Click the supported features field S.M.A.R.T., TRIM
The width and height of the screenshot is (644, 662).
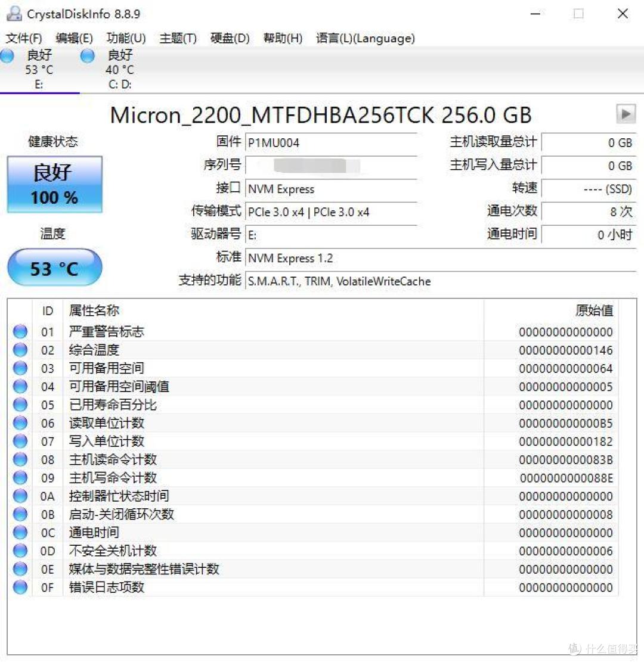coord(441,281)
